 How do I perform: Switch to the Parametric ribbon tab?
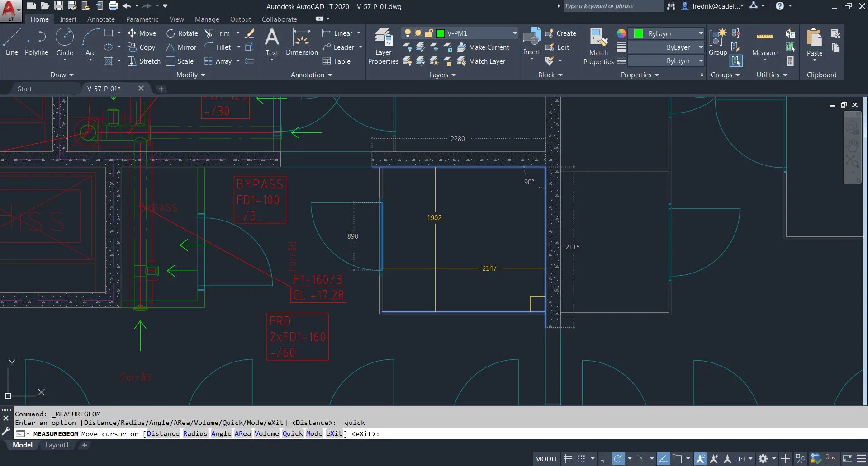142,19
